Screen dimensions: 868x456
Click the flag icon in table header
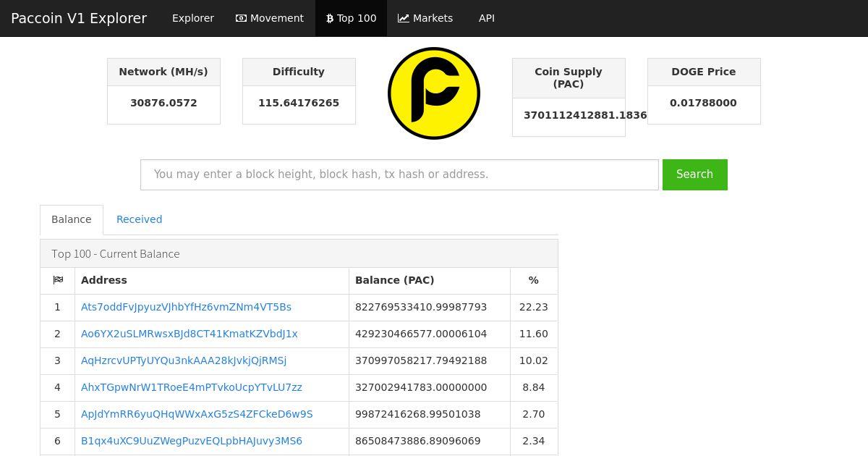click(x=58, y=280)
